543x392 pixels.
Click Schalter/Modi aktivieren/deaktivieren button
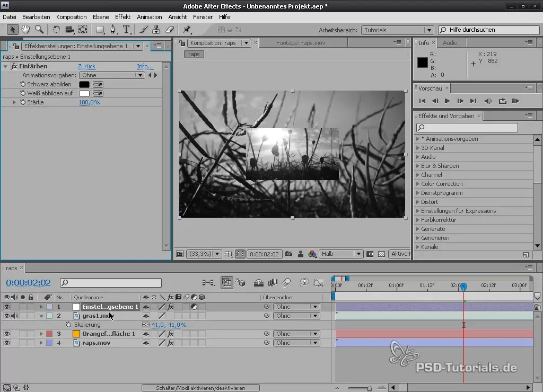(x=200, y=388)
